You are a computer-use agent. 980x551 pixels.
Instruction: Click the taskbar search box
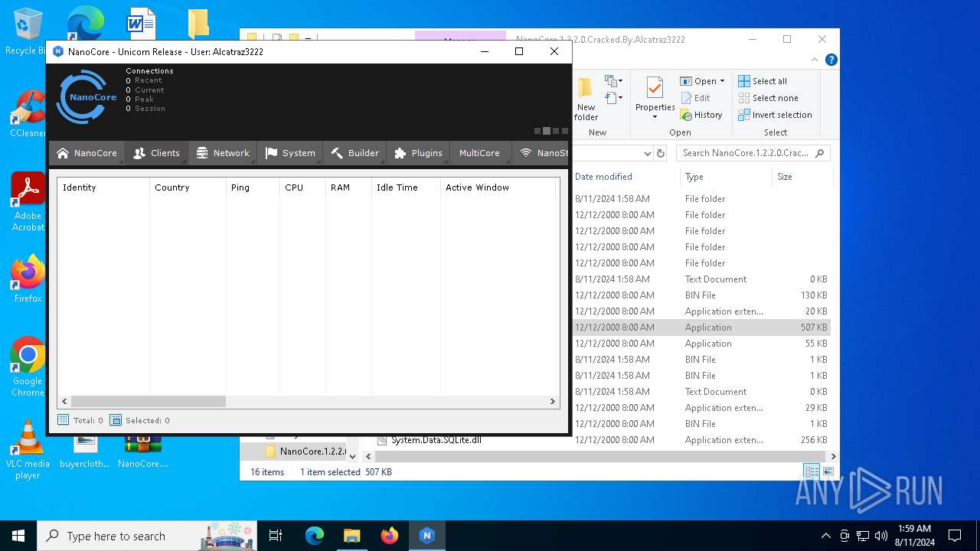tap(148, 536)
